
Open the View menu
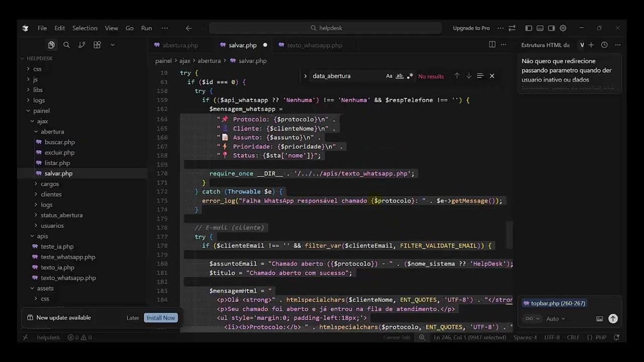pyautogui.click(x=112, y=28)
